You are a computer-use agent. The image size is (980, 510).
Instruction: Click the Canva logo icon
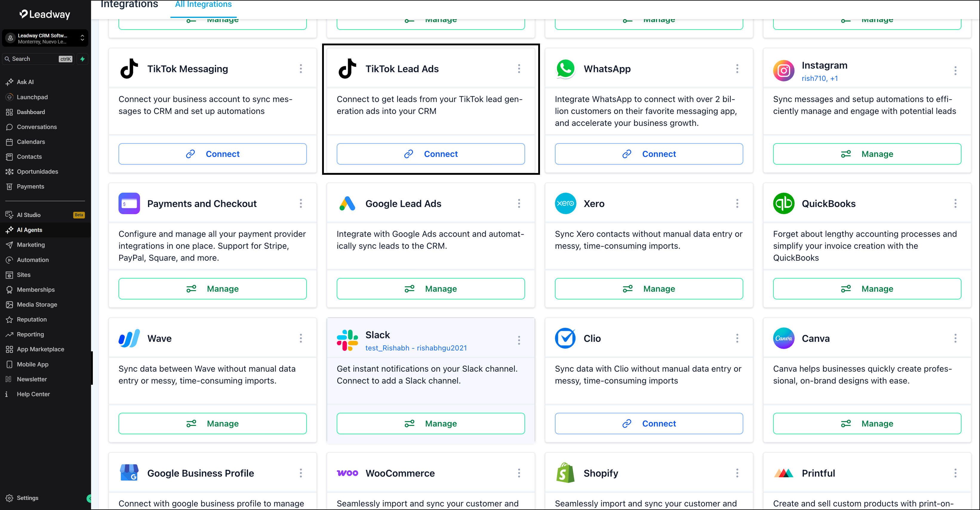[x=784, y=339]
